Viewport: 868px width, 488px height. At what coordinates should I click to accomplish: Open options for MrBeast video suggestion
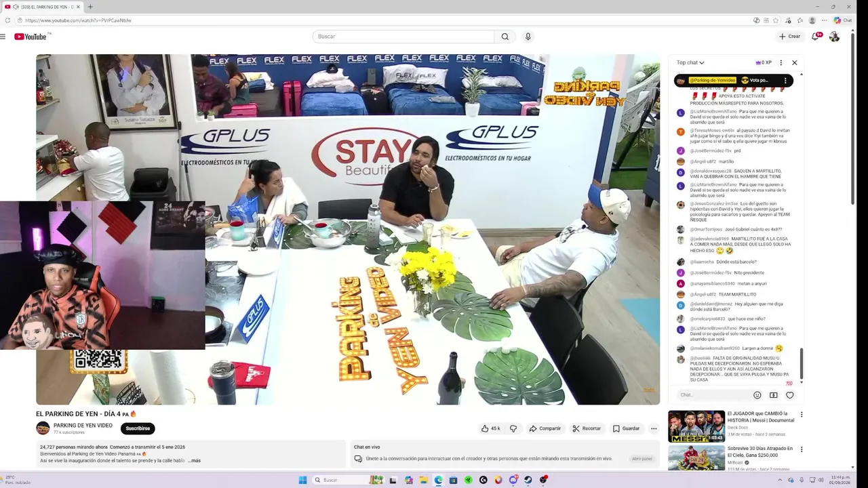pyautogui.click(x=802, y=449)
